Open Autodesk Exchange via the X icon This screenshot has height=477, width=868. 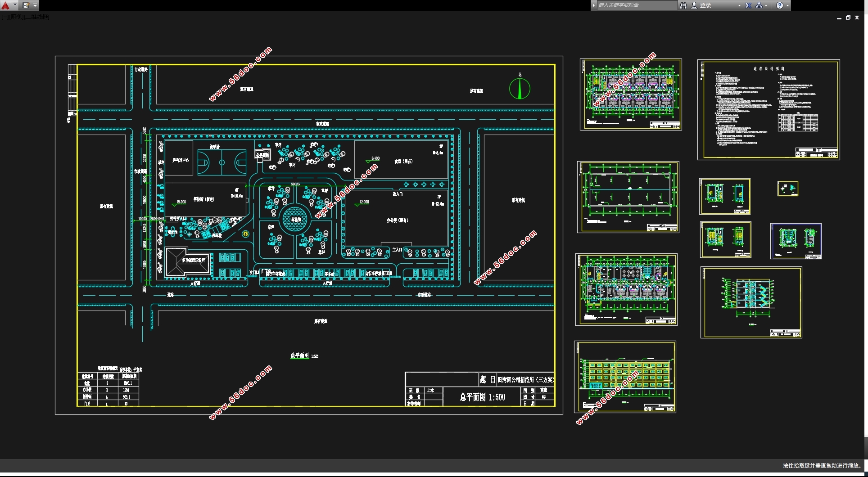point(748,5)
